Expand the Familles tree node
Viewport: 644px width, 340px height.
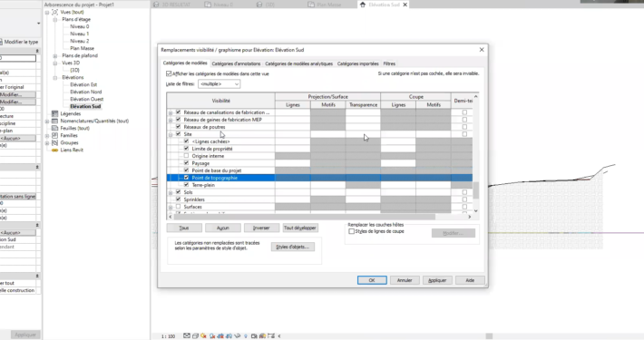pyautogui.click(x=47, y=135)
